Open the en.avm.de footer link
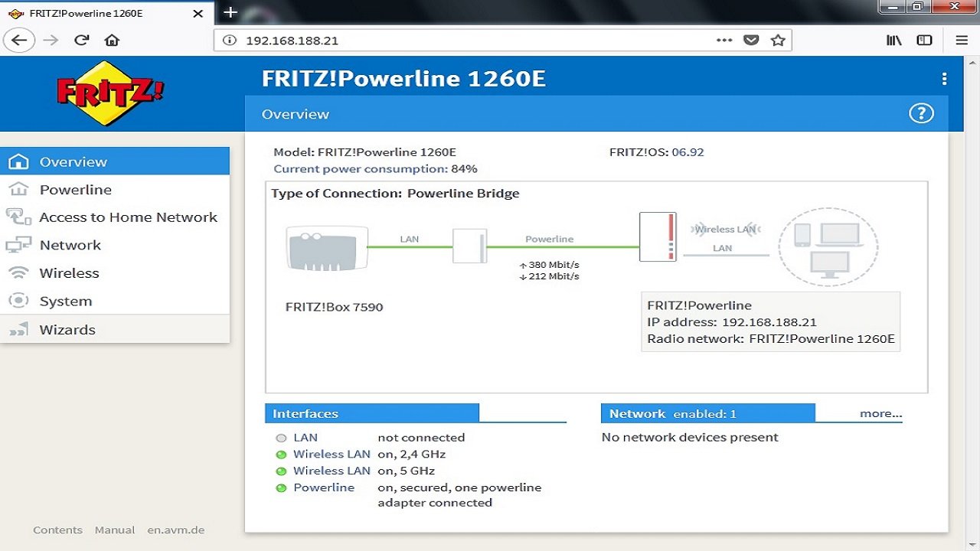Screen dimensions: 980x551 [176, 530]
